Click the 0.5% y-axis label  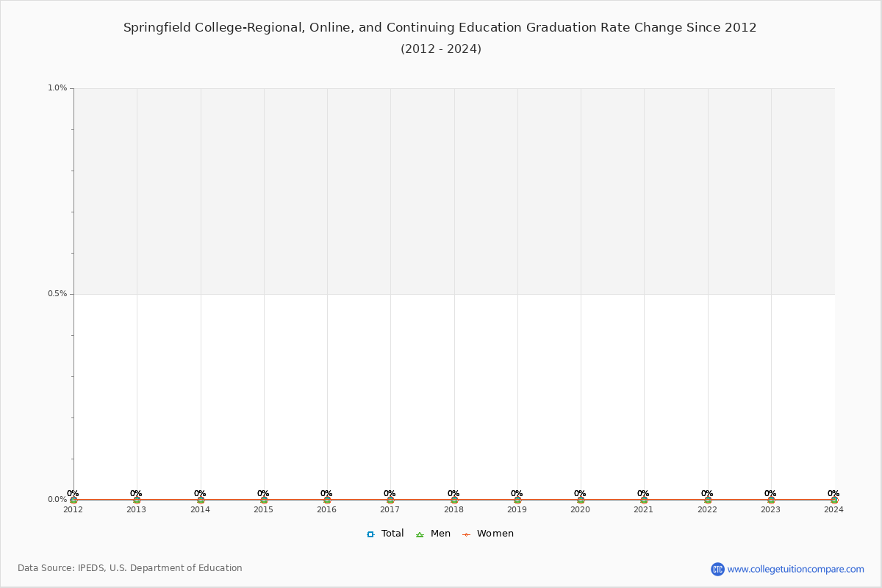(x=57, y=294)
